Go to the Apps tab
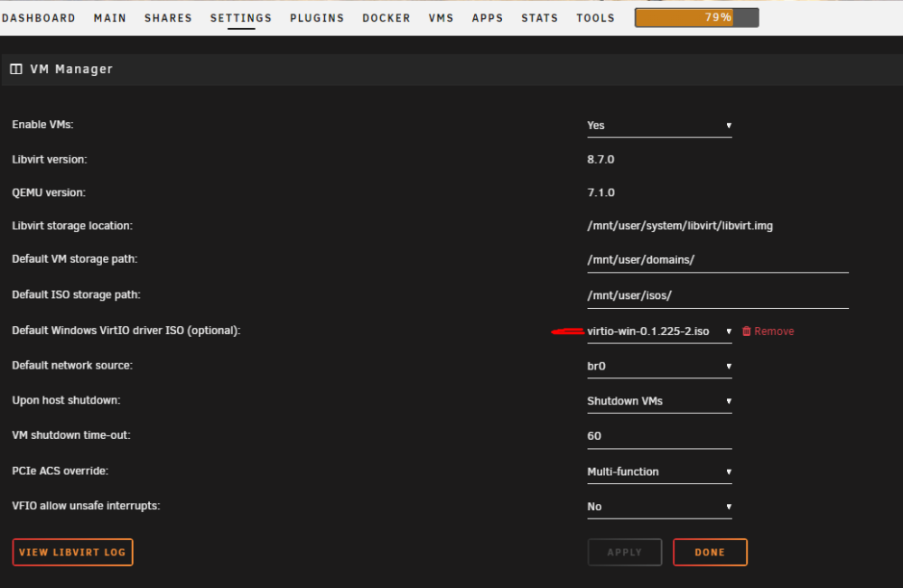Screen dimensions: 903x588 click(488, 18)
